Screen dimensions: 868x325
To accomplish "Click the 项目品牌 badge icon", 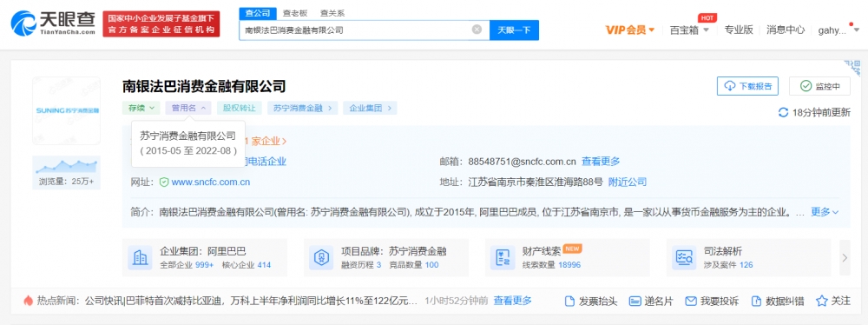I will click(322, 257).
